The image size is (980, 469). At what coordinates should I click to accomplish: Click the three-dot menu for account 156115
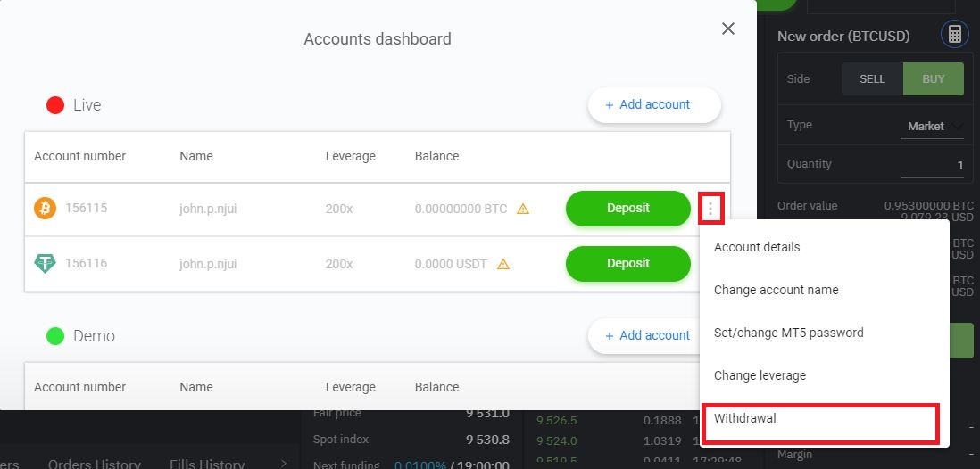coord(710,209)
